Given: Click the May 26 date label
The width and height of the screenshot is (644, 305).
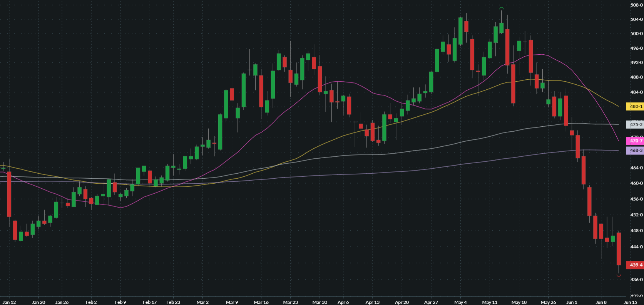Looking at the screenshot, I should point(548,302).
